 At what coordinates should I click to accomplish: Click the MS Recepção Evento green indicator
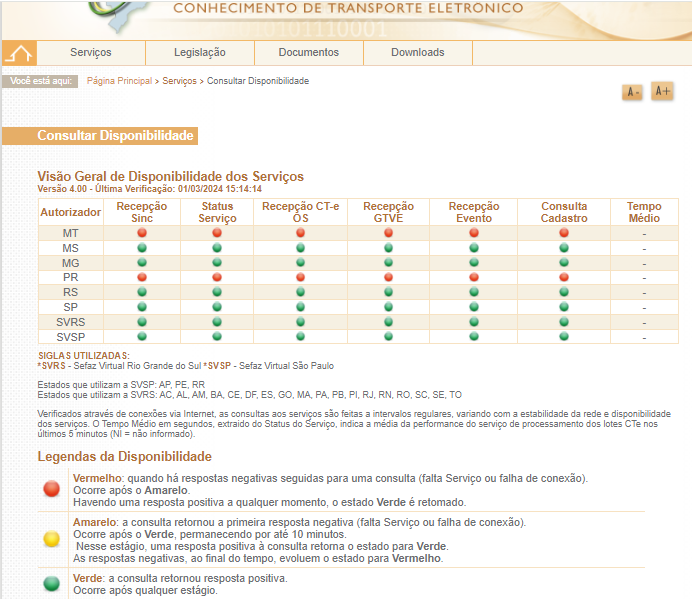(x=474, y=248)
